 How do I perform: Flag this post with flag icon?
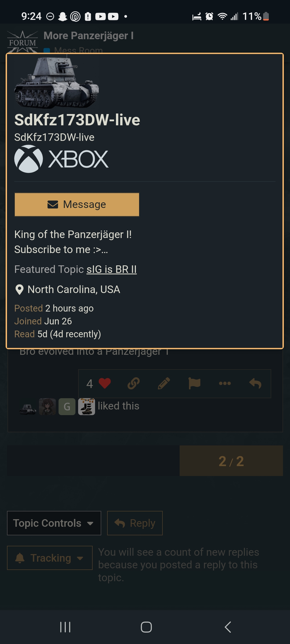pos(194,383)
